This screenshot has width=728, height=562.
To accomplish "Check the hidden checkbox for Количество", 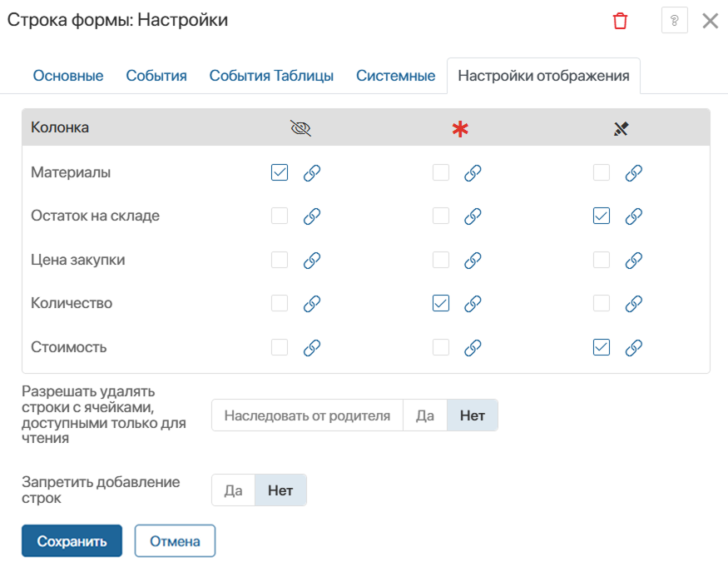I will coord(280,303).
